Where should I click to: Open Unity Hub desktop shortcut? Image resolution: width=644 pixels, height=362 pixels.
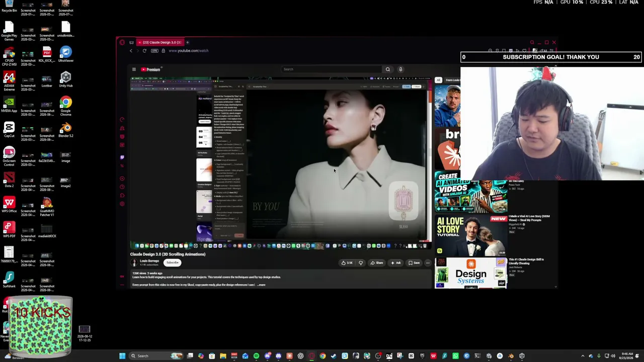tap(65, 79)
